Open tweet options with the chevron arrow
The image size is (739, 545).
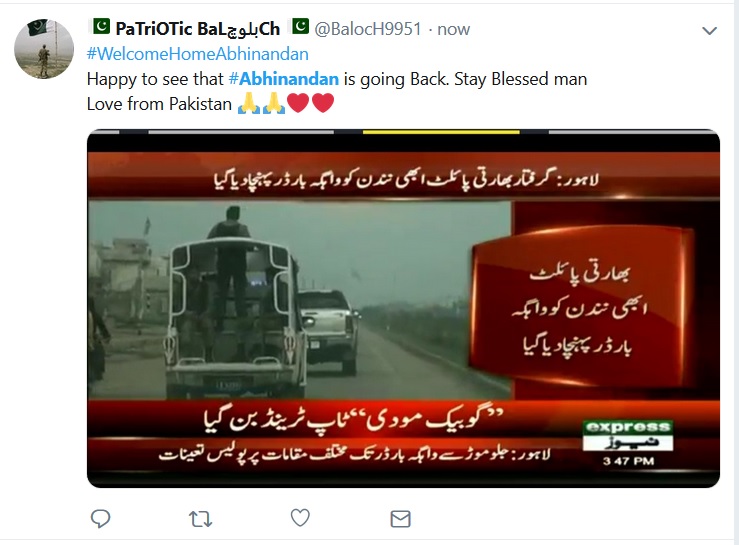point(709,31)
